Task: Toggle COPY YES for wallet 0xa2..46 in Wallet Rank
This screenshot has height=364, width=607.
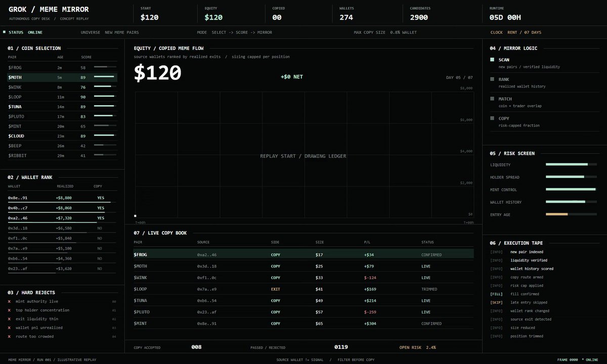Action: 101,218
